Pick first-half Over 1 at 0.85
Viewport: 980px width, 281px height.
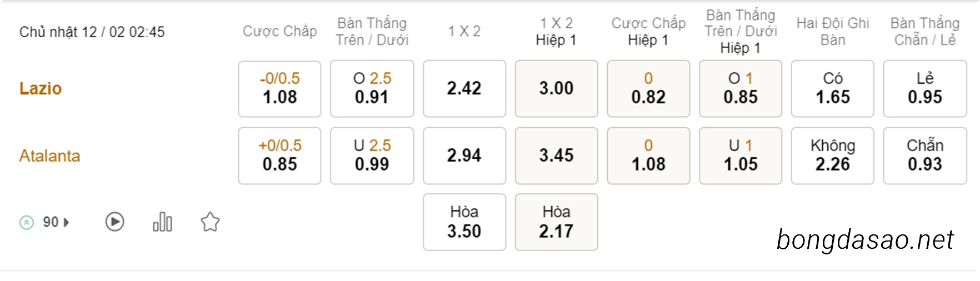(x=741, y=89)
